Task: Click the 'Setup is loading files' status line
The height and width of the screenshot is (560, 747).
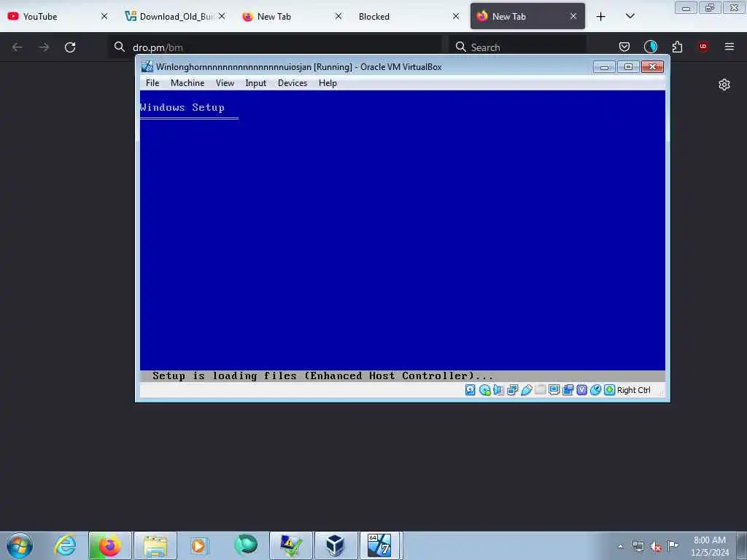Action: click(322, 376)
